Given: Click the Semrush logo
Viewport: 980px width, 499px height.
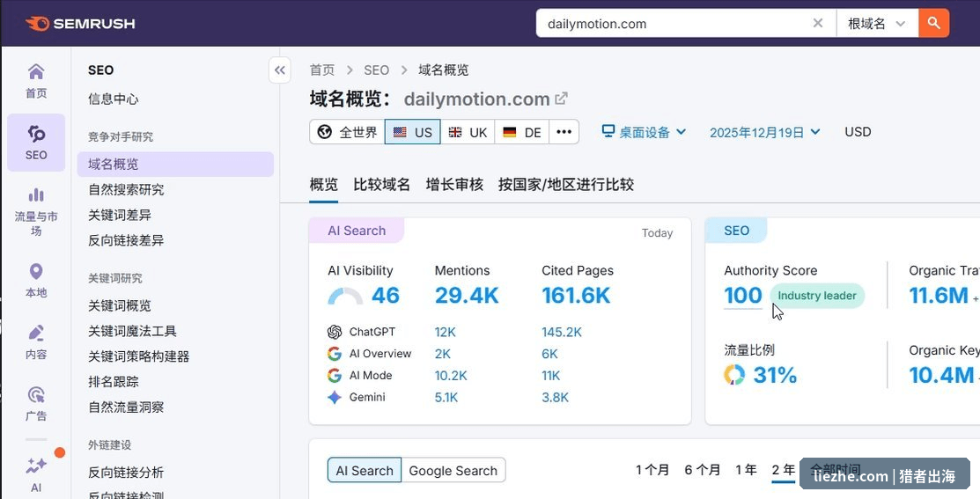Looking at the screenshot, I should pyautogui.click(x=80, y=24).
